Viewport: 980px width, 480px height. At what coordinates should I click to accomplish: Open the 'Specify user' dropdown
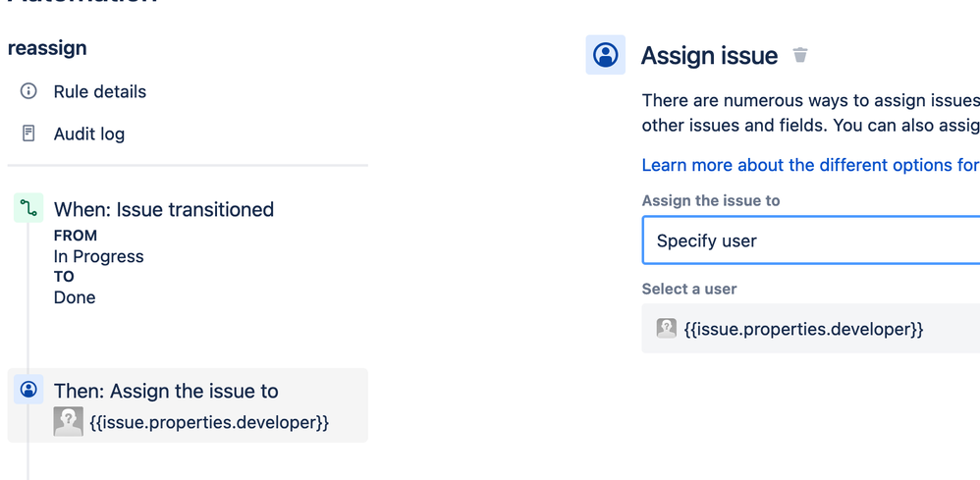tap(811, 240)
